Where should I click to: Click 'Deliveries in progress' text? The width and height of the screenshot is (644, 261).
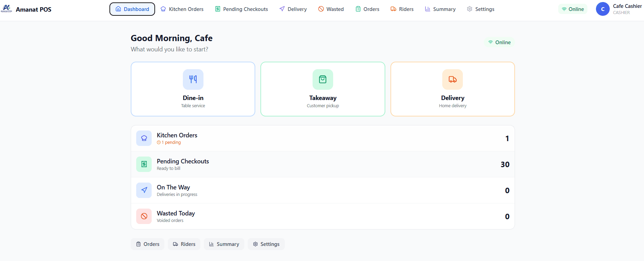tap(177, 195)
